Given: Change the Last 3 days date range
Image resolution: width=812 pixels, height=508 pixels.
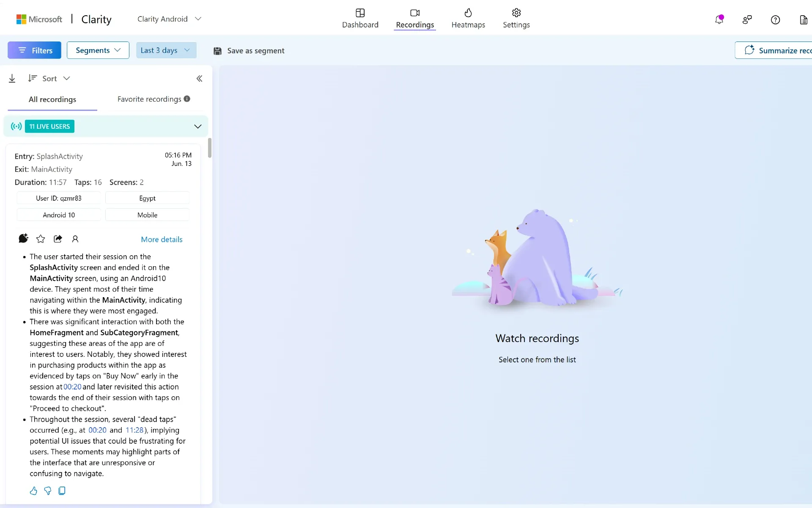Looking at the screenshot, I should pos(166,50).
